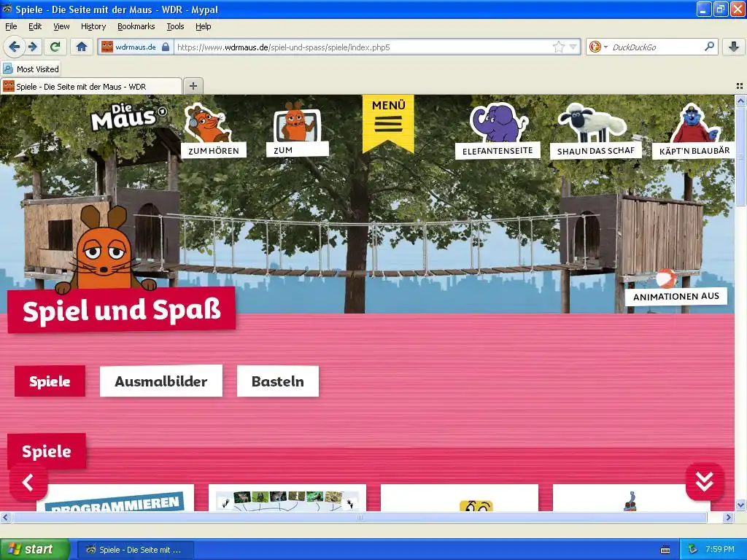The height and width of the screenshot is (560, 747).
Task: Open the Shaun das Schaf sheep icon
Action: tap(592, 122)
